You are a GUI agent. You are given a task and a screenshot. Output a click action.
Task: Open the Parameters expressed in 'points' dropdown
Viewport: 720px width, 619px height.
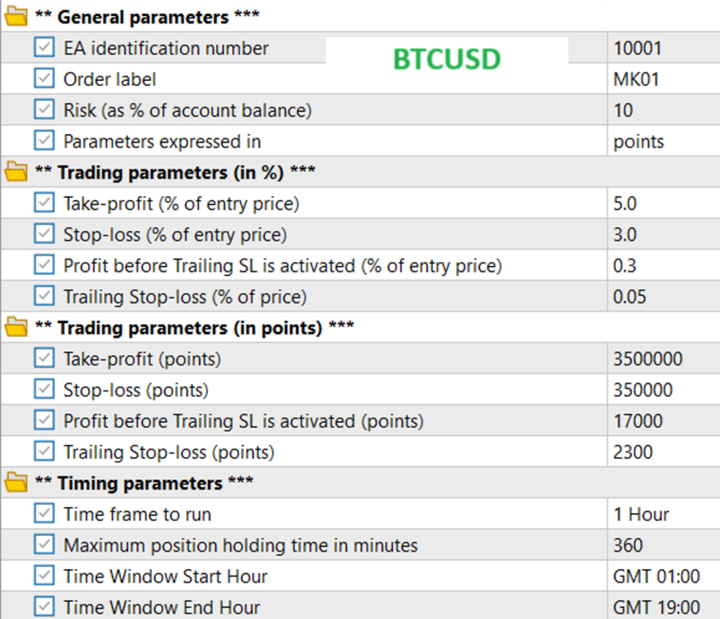tap(660, 141)
